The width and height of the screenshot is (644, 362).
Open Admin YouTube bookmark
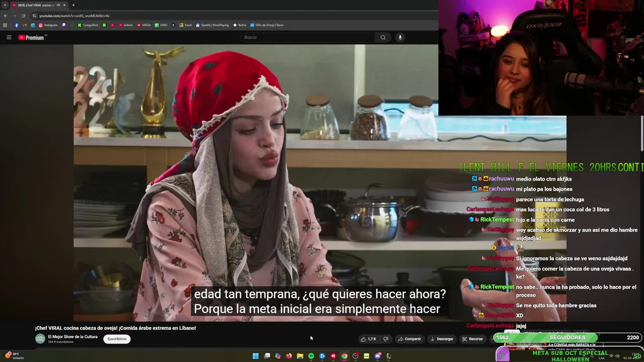125,25
